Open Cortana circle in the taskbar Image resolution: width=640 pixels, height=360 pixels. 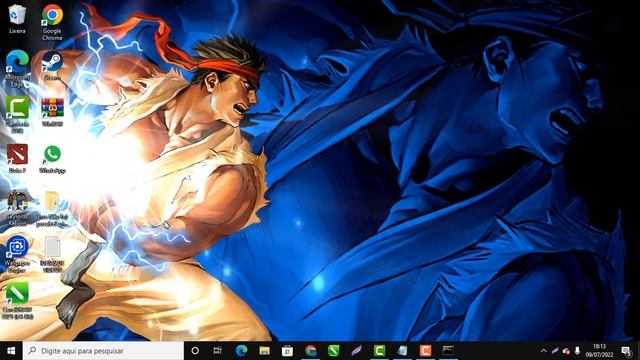point(195,351)
